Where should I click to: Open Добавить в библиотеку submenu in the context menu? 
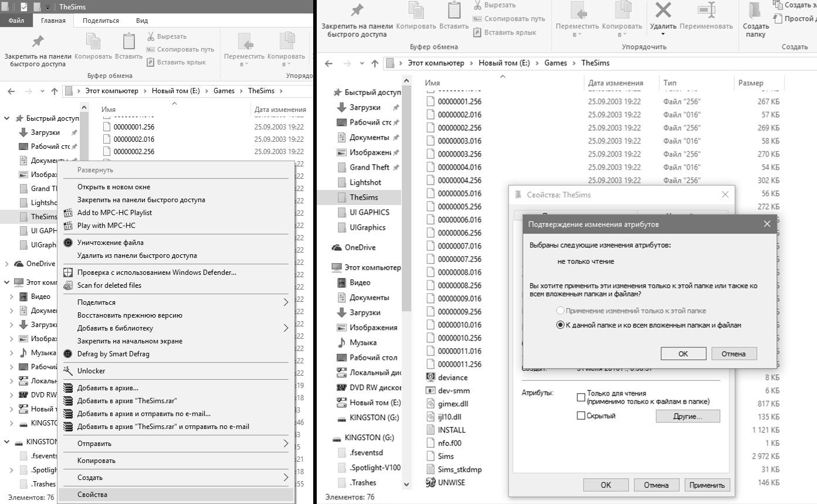[176, 328]
